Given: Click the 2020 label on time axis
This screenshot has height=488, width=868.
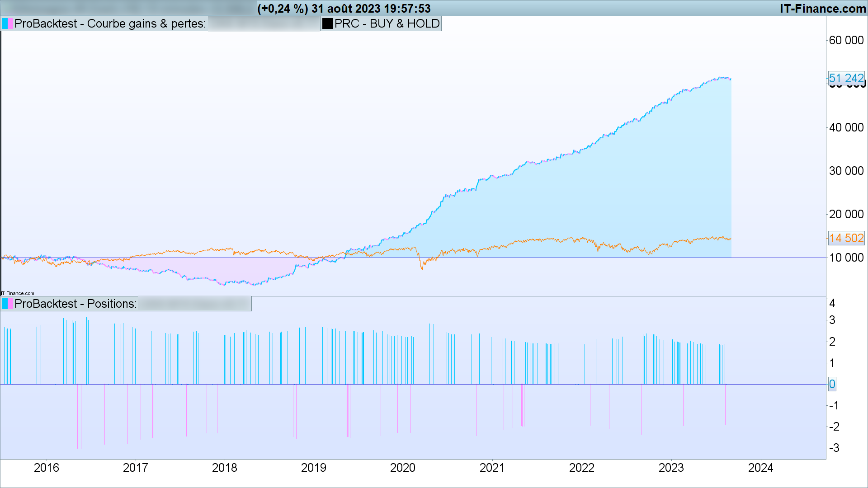Looking at the screenshot, I should point(402,468).
